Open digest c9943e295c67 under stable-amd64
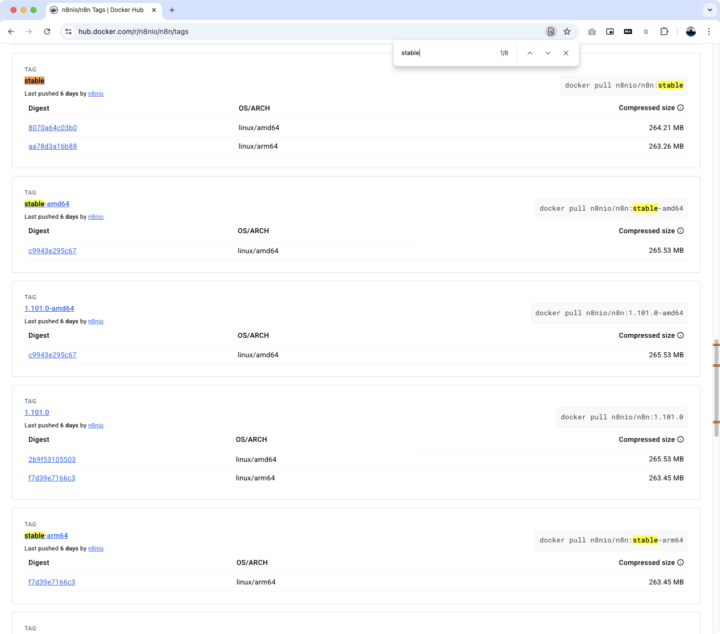Screen dimensions: 720x634 coord(52,251)
